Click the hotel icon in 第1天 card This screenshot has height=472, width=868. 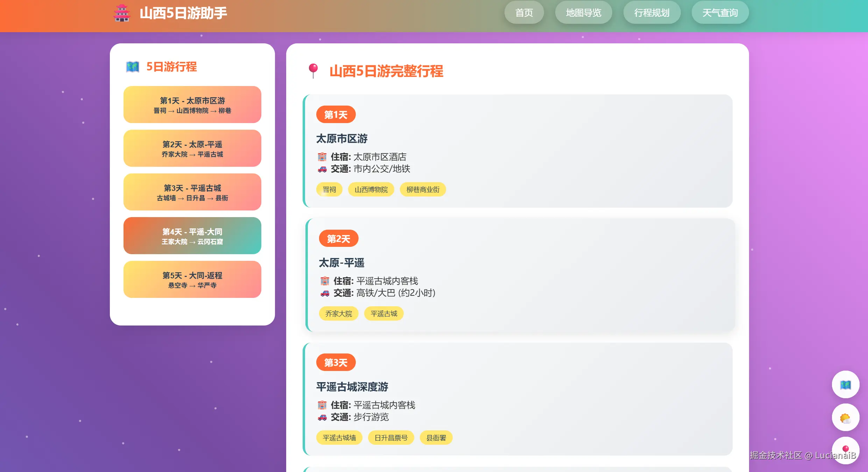[322, 157]
